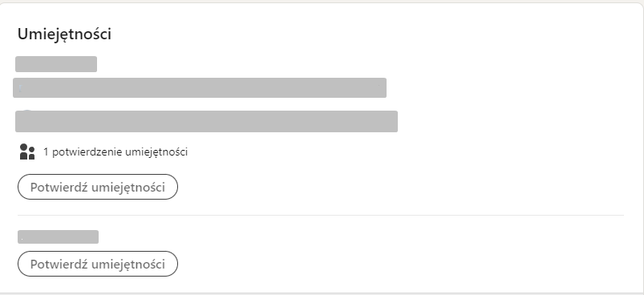The image size is (644, 295).
Task: Click the right end of the widest redacted bar
Action: click(x=391, y=121)
